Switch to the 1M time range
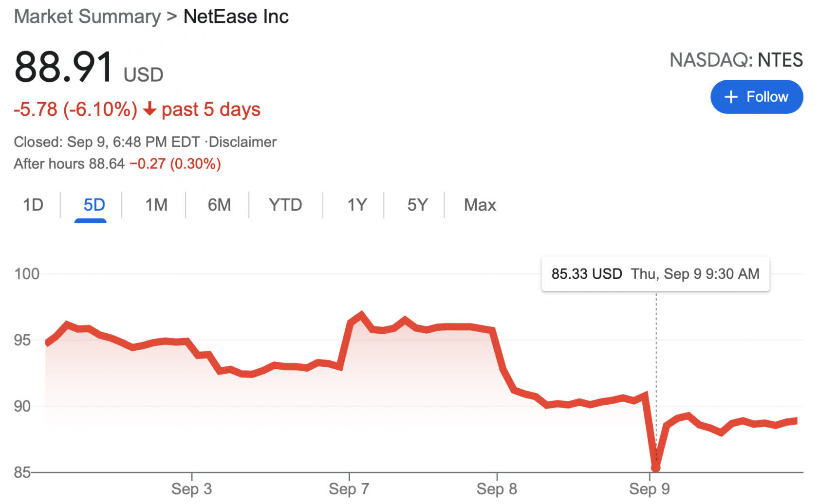Image resolution: width=818 pixels, height=504 pixels. [x=156, y=205]
